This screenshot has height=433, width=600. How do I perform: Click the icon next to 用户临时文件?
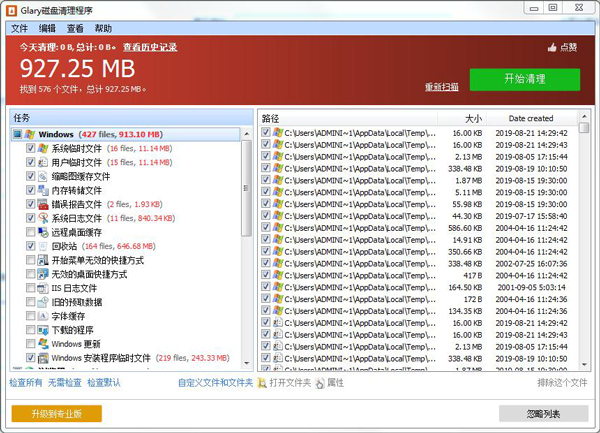[x=43, y=162]
